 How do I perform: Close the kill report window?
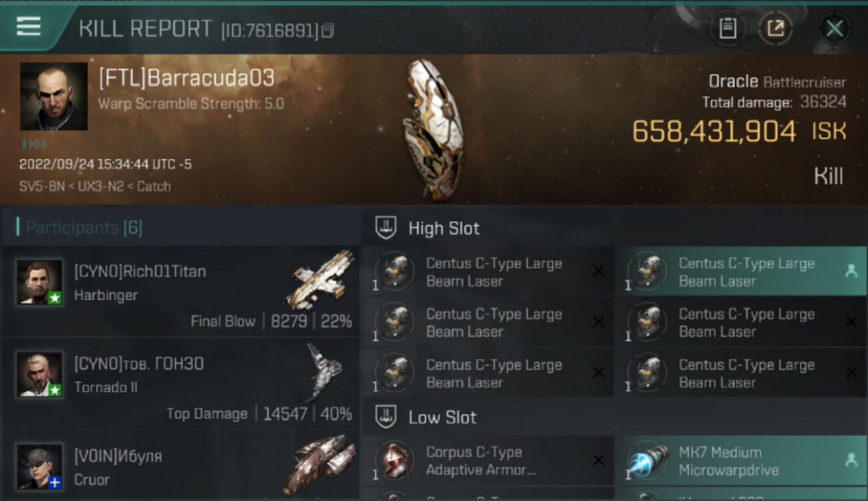835,29
